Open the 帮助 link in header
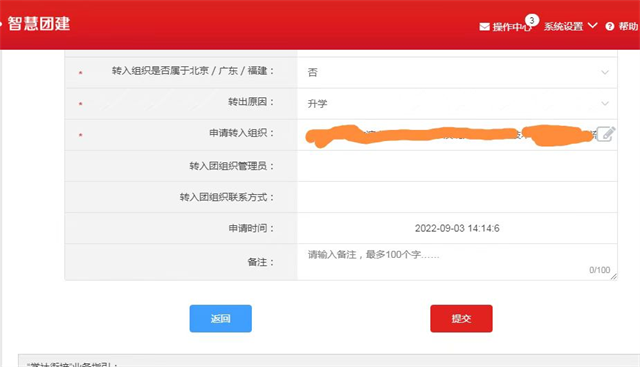640x367 pixels. pos(628,27)
